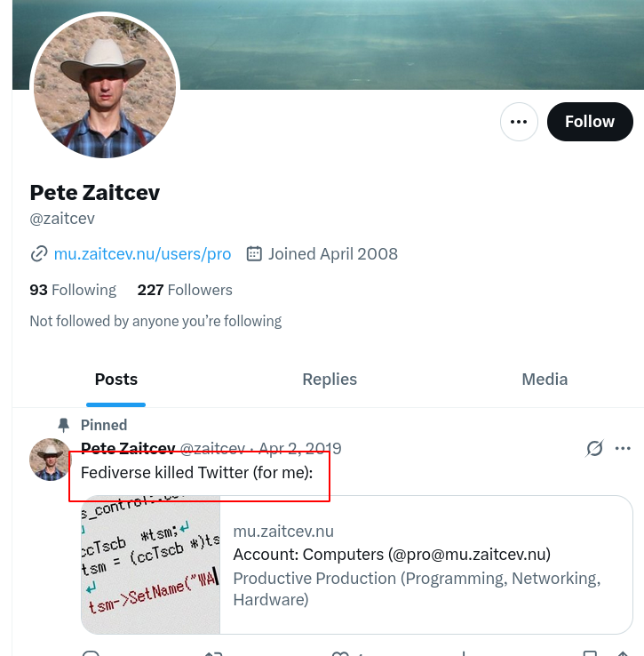Screen dimensions: 644x656
Task: Follow Pete Zaitcev
Action: click(x=590, y=122)
